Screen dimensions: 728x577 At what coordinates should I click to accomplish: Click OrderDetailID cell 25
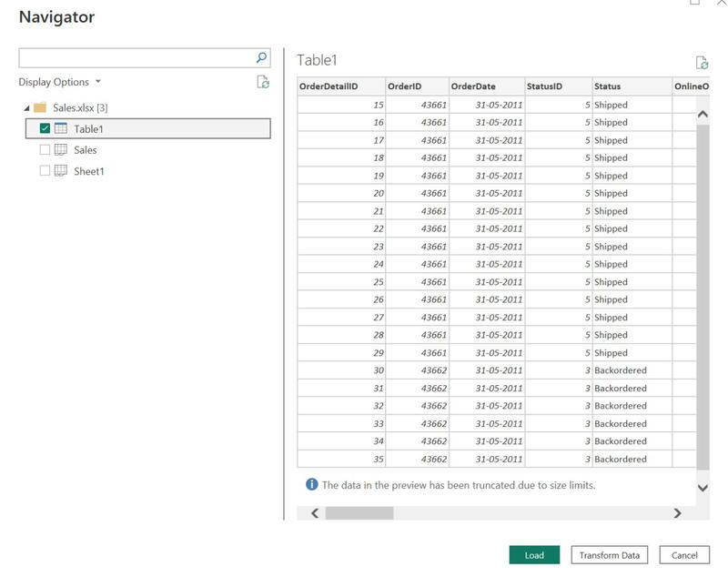(x=341, y=282)
